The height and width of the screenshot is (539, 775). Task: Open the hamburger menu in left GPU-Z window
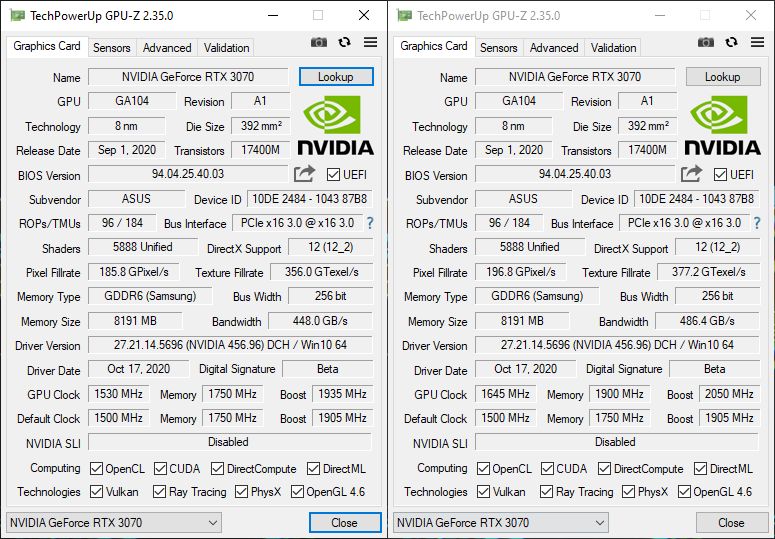coord(370,42)
